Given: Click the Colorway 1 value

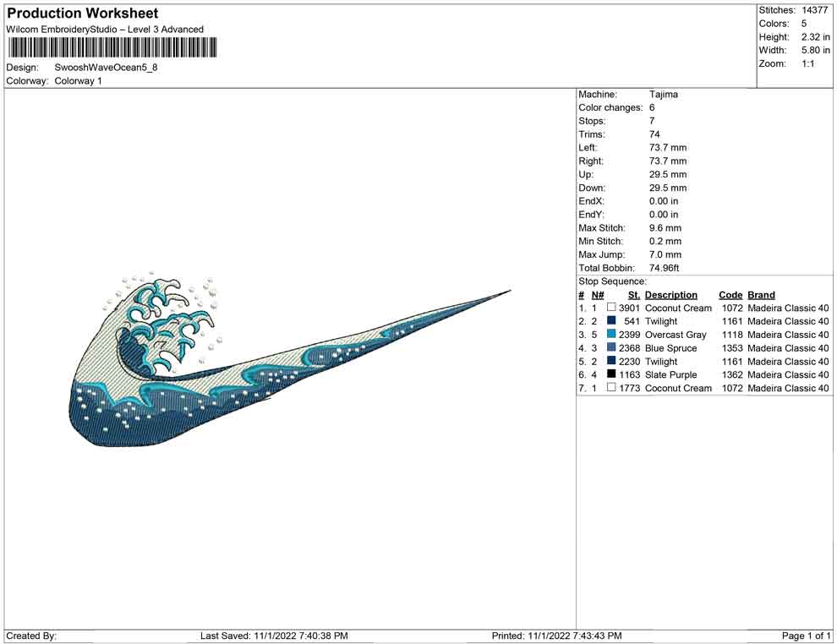Looking at the screenshot, I should [x=78, y=80].
